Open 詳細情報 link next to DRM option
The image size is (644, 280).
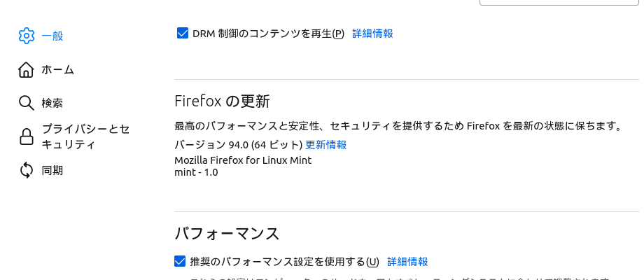coord(372,34)
